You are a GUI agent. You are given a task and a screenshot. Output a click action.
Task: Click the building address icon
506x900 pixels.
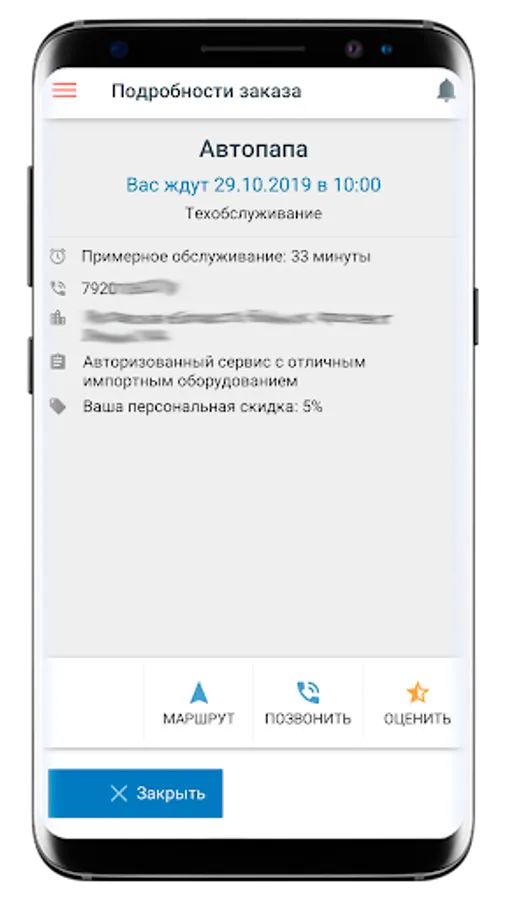coord(58,317)
